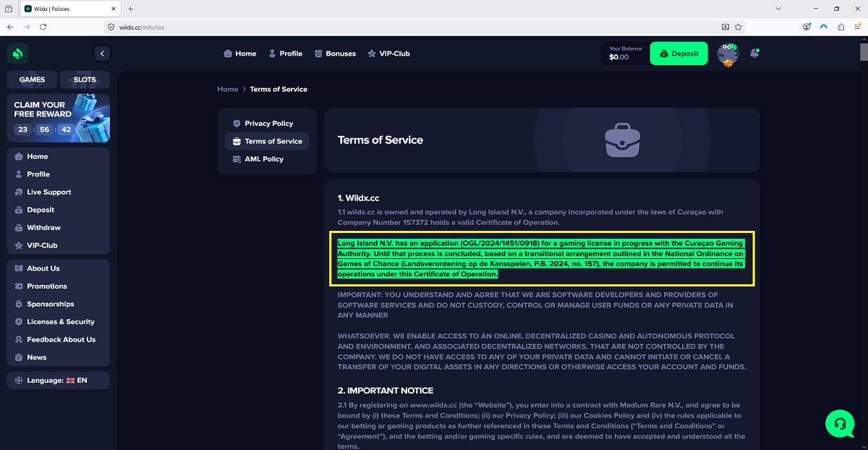The image size is (868, 450).
Task: Click the Licenses & Security shield icon
Action: point(20,322)
